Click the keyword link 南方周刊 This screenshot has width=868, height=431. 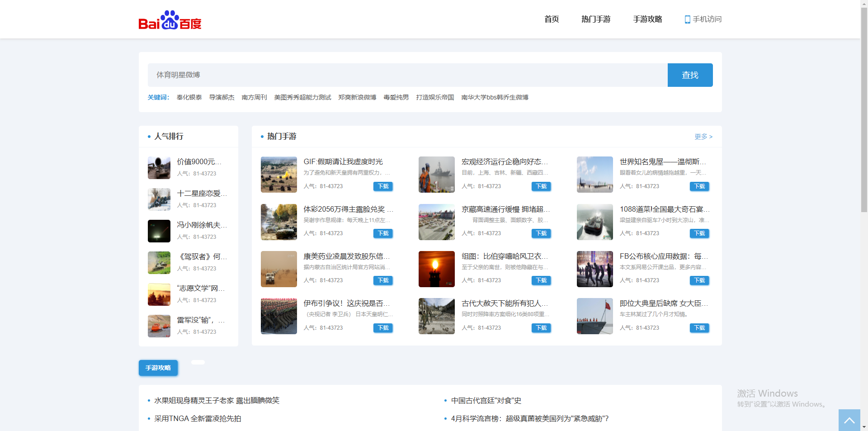click(254, 98)
